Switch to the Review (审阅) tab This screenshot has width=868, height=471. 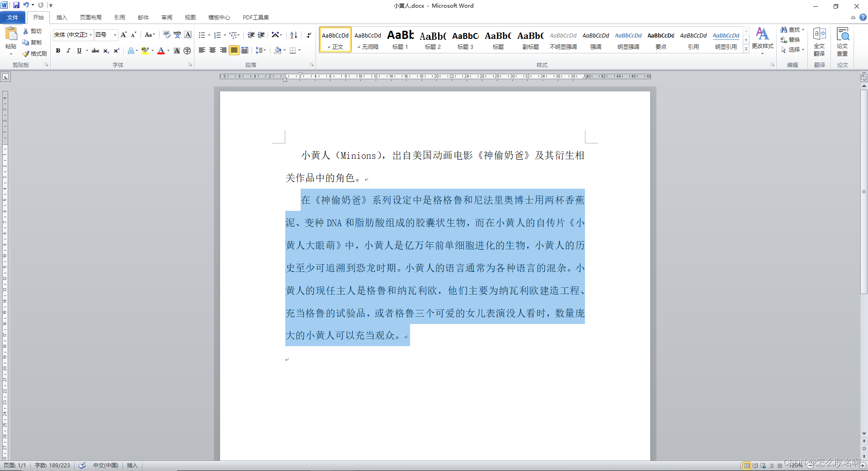(166, 18)
